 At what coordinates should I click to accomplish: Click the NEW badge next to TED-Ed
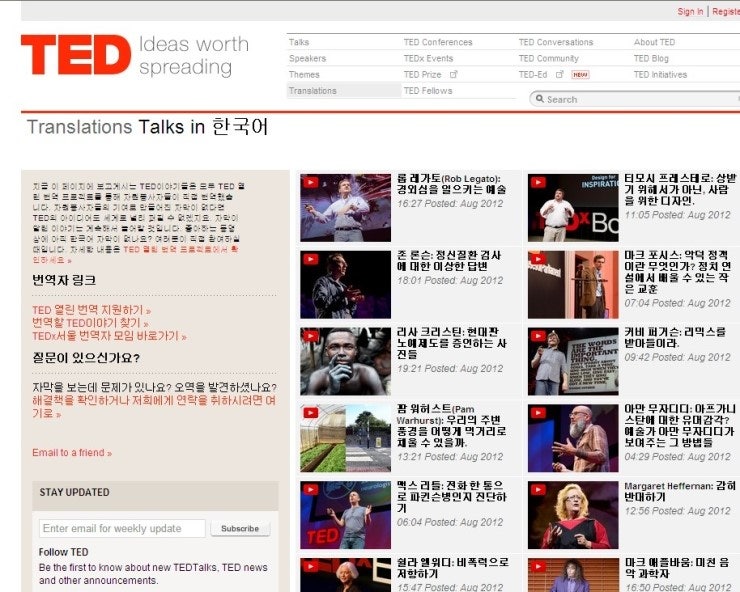click(x=580, y=75)
